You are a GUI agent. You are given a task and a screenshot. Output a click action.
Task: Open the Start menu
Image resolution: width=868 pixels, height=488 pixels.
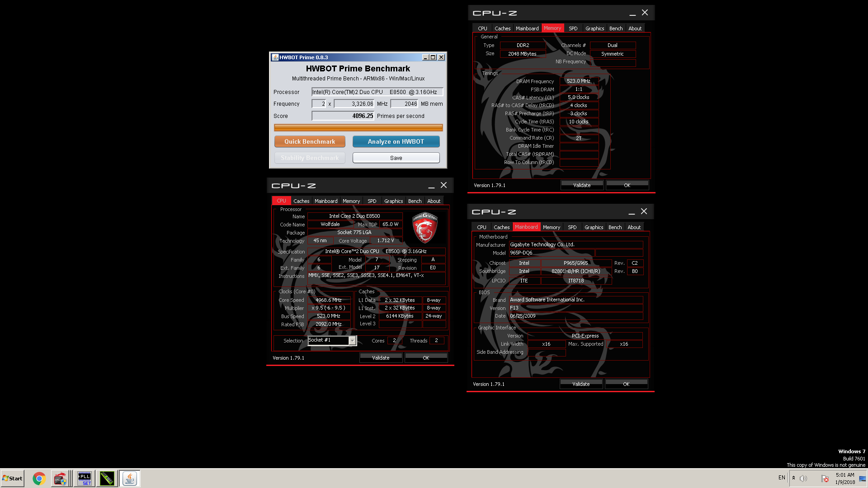point(13,479)
